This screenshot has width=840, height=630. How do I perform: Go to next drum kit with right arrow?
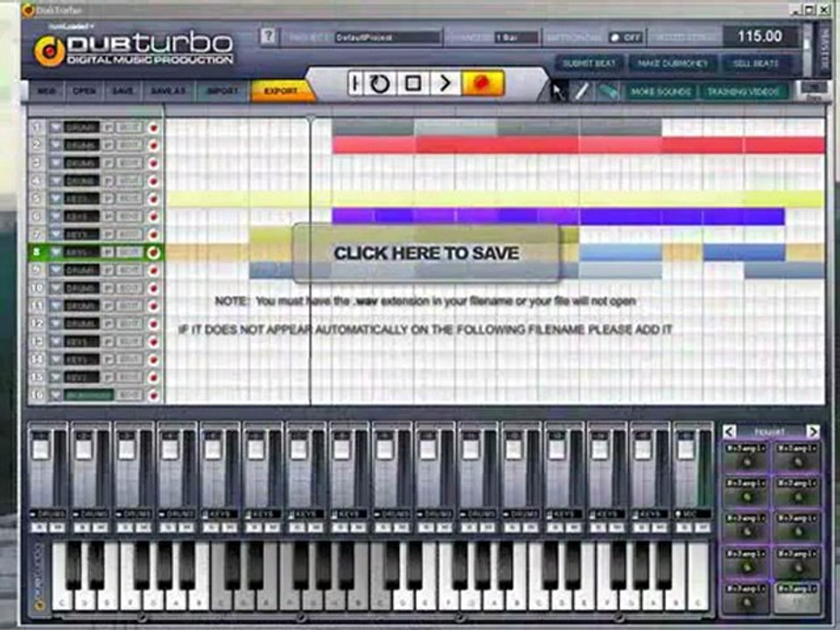click(x=813, y=431)
